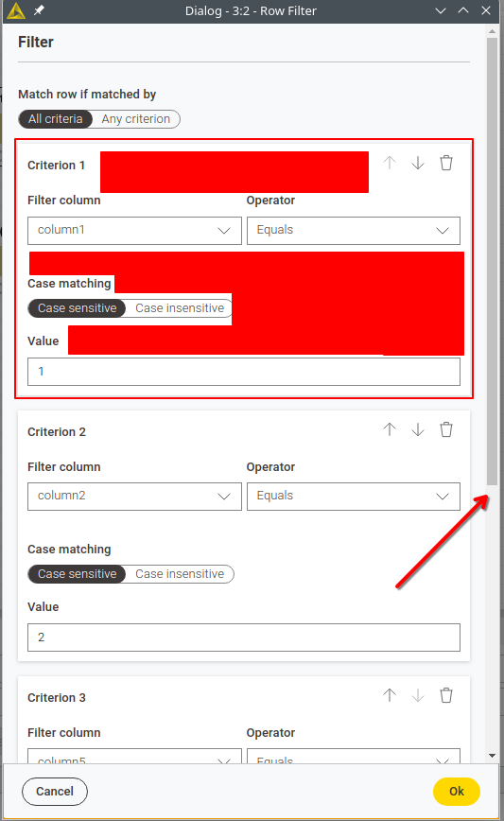Screen dimensions: 504x821
Task: Click the pin icon in title bar
Action: (39, 10)
